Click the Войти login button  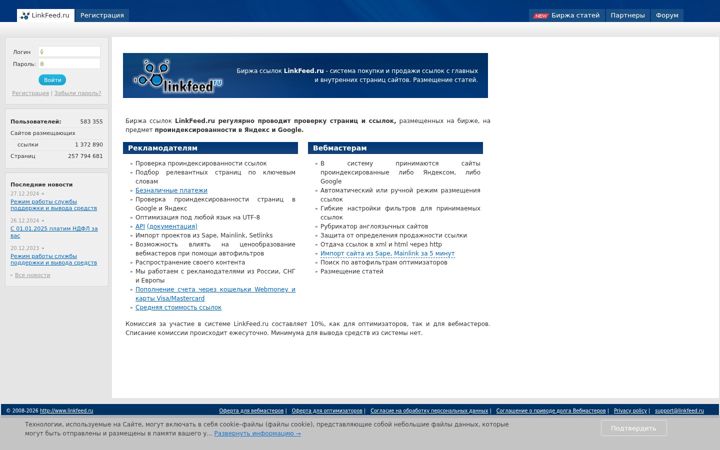click(x=52, y=80)
